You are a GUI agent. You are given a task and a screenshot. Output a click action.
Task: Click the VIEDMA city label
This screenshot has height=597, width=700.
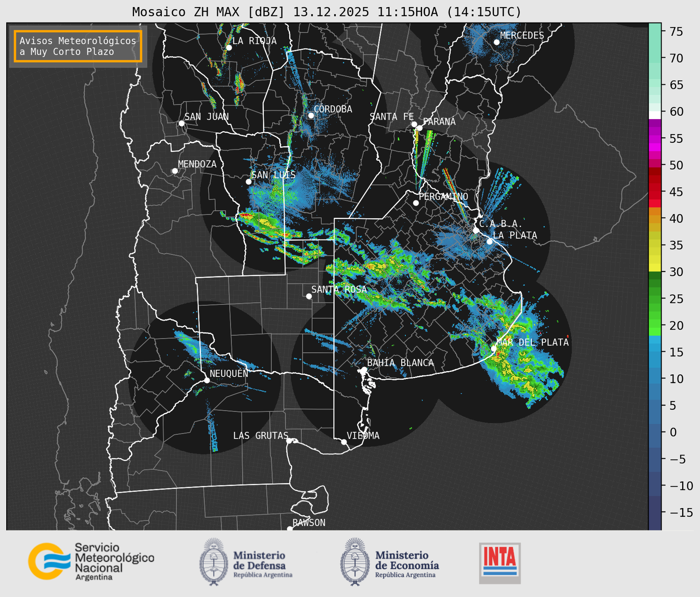(363, 436)
